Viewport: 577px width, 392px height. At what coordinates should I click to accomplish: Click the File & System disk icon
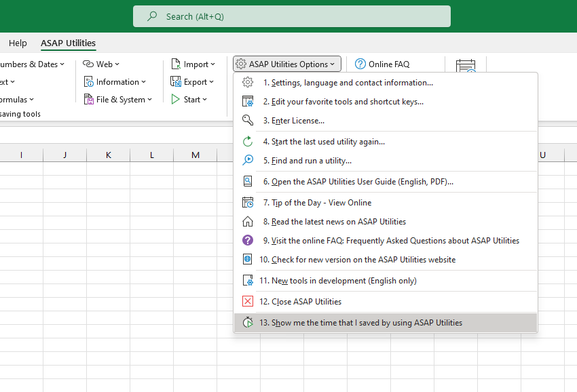point(89,99)
